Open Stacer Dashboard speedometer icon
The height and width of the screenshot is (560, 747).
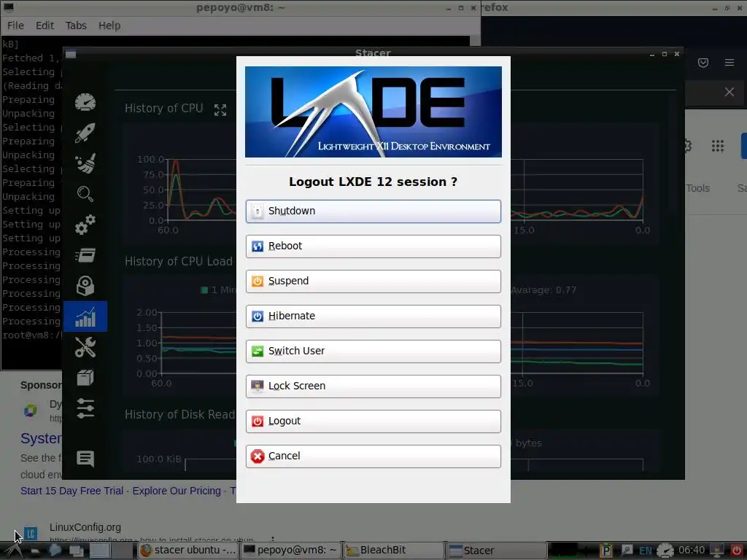point(85,102)
